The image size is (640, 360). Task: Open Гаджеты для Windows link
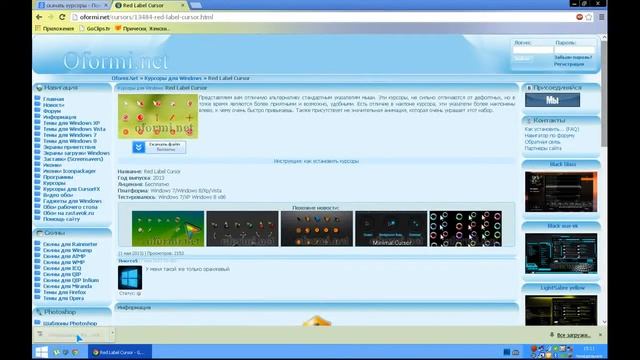coord(72,201)
